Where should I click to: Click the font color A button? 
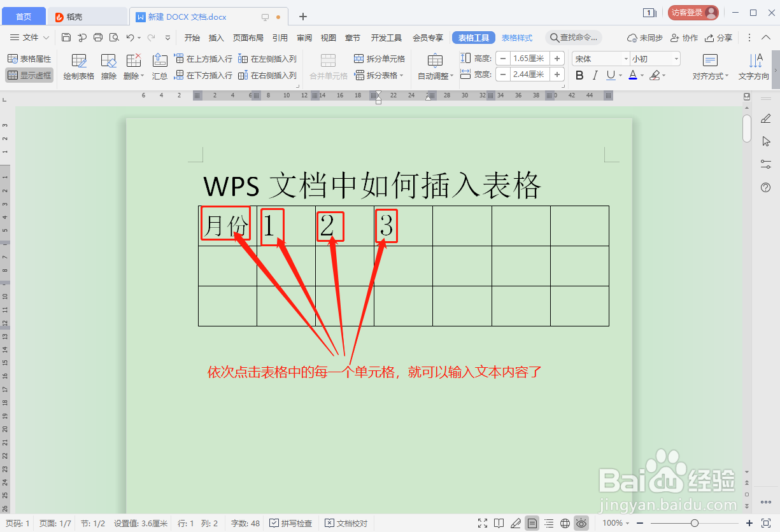(x=632, y=76)
